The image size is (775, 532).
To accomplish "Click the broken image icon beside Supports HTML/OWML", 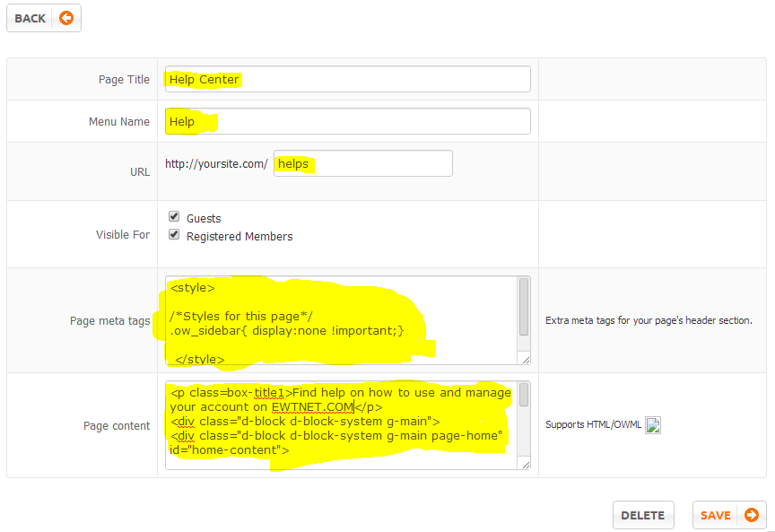I will [x=653, y=425].
